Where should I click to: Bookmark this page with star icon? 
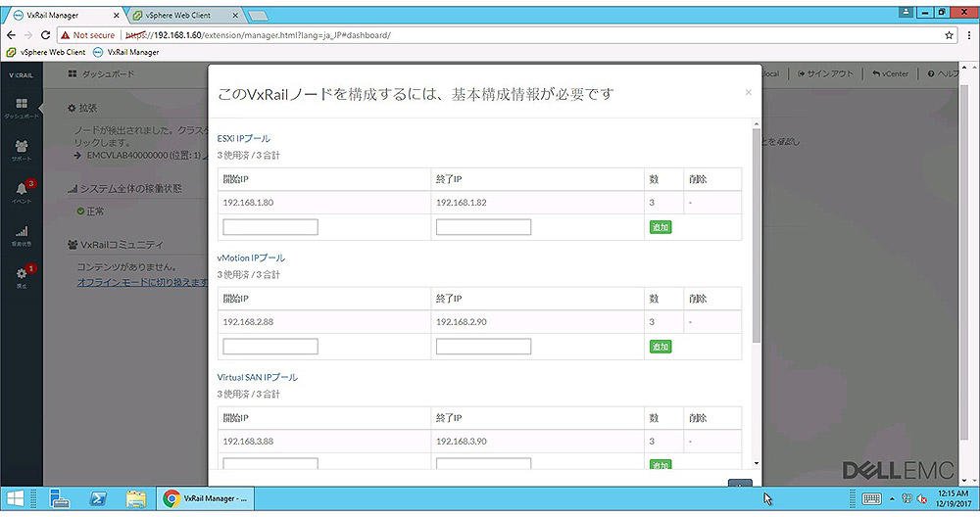[x=949, y=35]
